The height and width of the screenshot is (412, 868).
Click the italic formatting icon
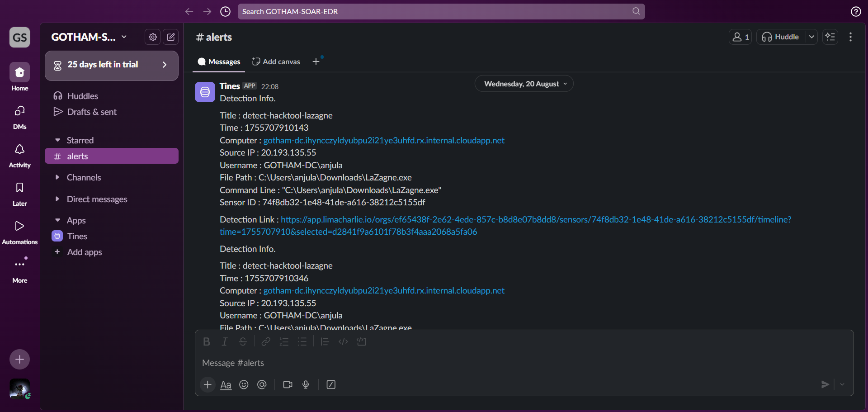point(224,341)
